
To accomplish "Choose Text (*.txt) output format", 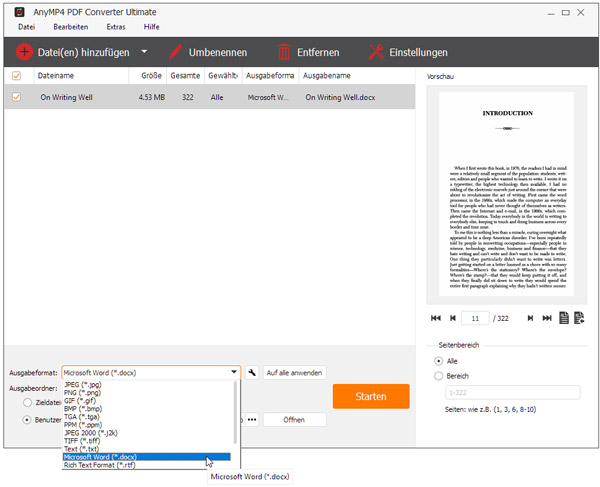I will pos(81,449).
